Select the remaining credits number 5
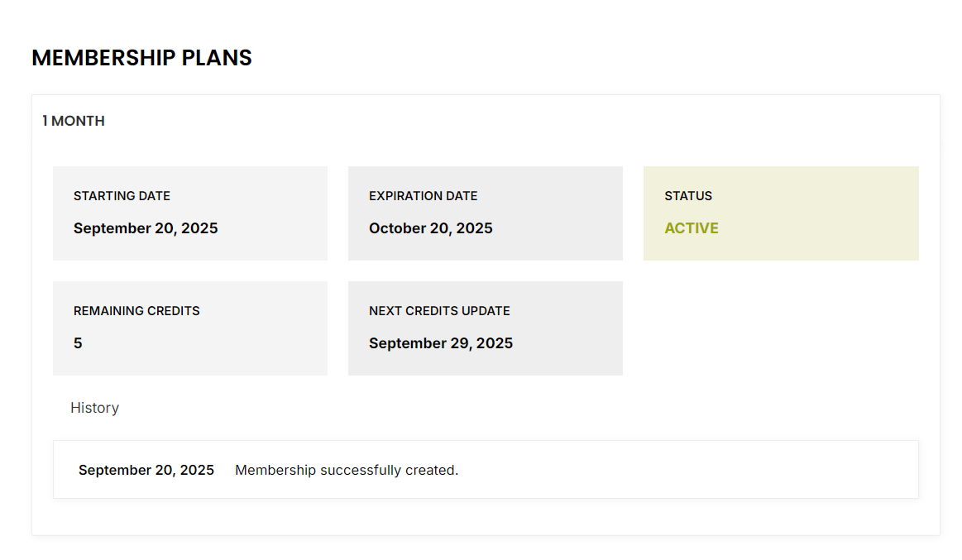This screenshot has width=962, height=560. click(78, 343)
